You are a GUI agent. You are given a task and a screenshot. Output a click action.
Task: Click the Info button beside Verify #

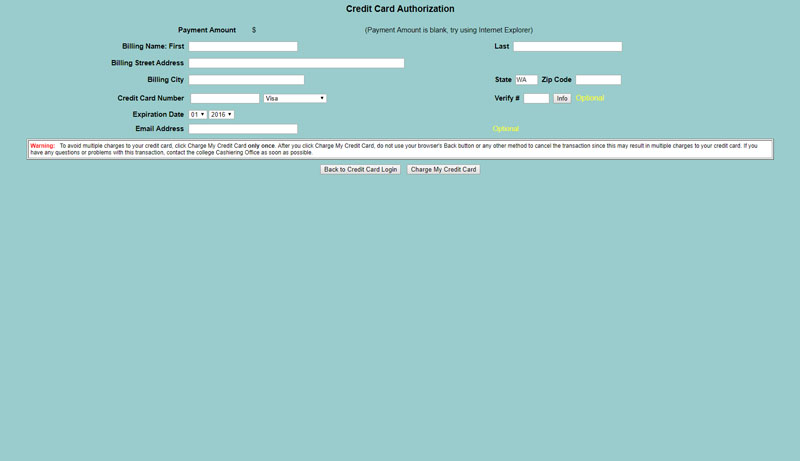point(562,98)
